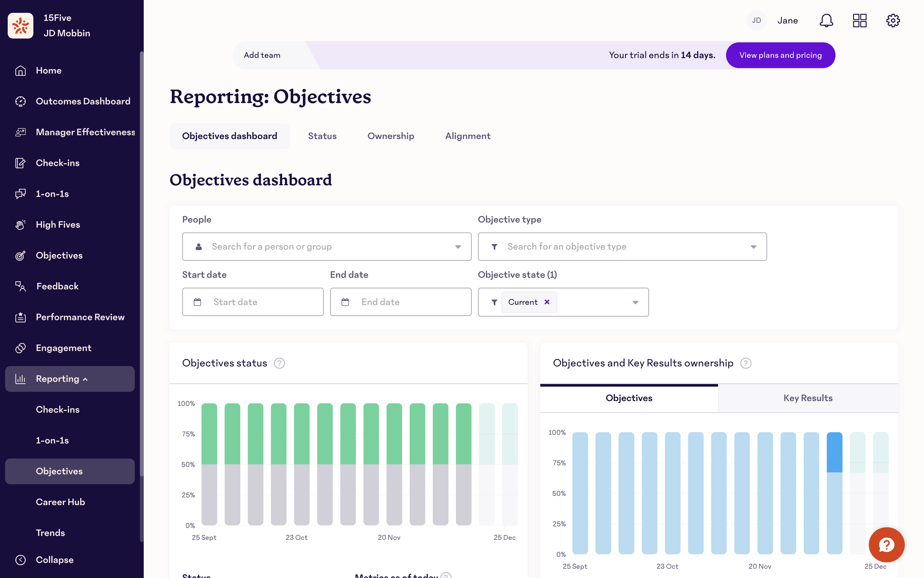Show the Objectives status help tooltip icon

tap(279, 363)
